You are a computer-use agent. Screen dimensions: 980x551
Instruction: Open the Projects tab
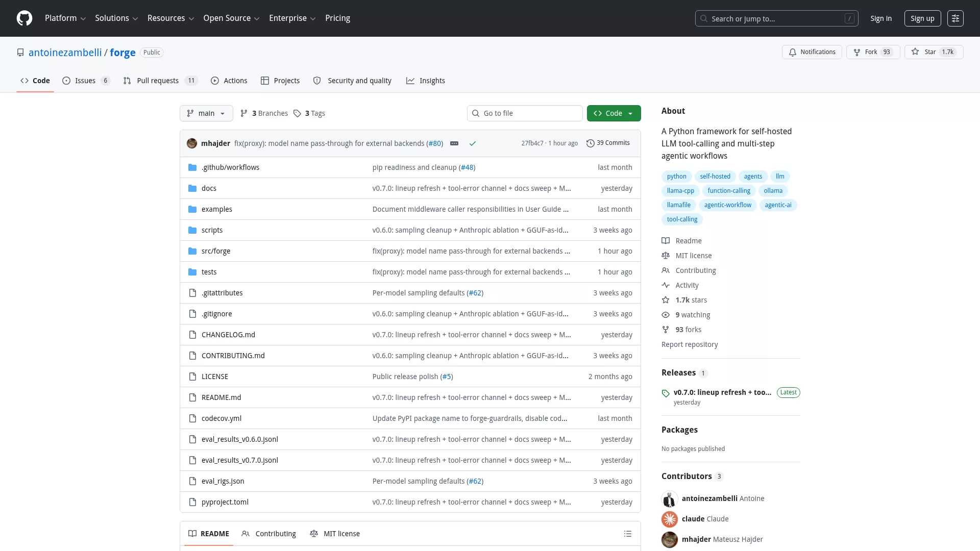(280, 81)
